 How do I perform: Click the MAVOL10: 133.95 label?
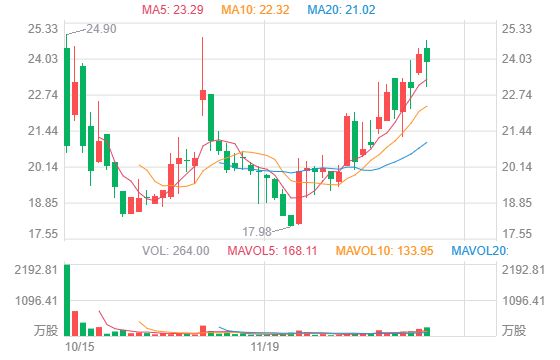(385, 250)
